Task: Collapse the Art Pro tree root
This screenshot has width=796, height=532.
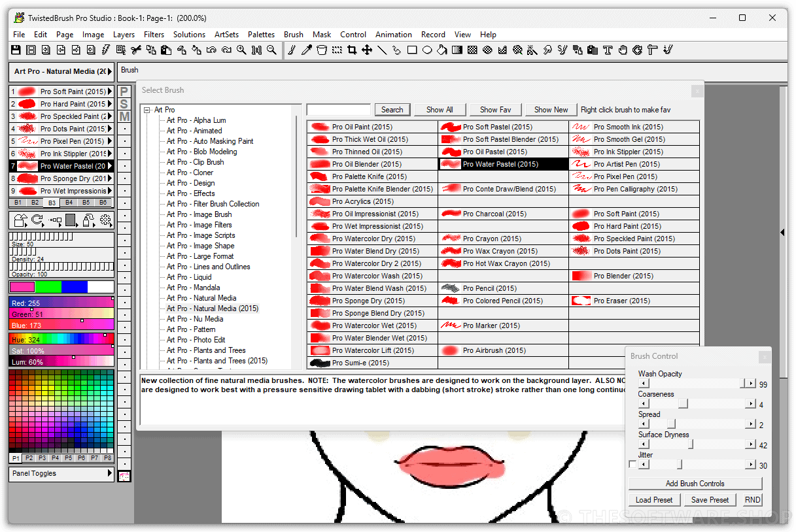Action: [148, 110]
